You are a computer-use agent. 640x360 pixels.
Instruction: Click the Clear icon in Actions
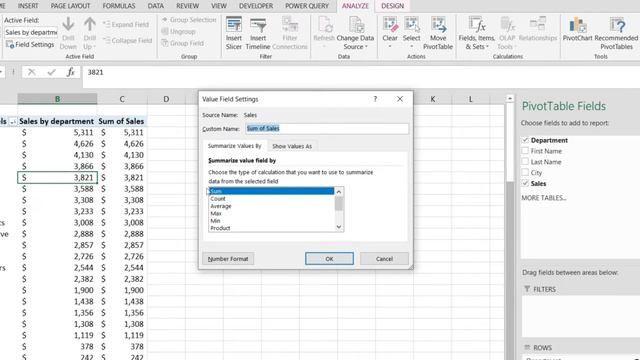390,24
